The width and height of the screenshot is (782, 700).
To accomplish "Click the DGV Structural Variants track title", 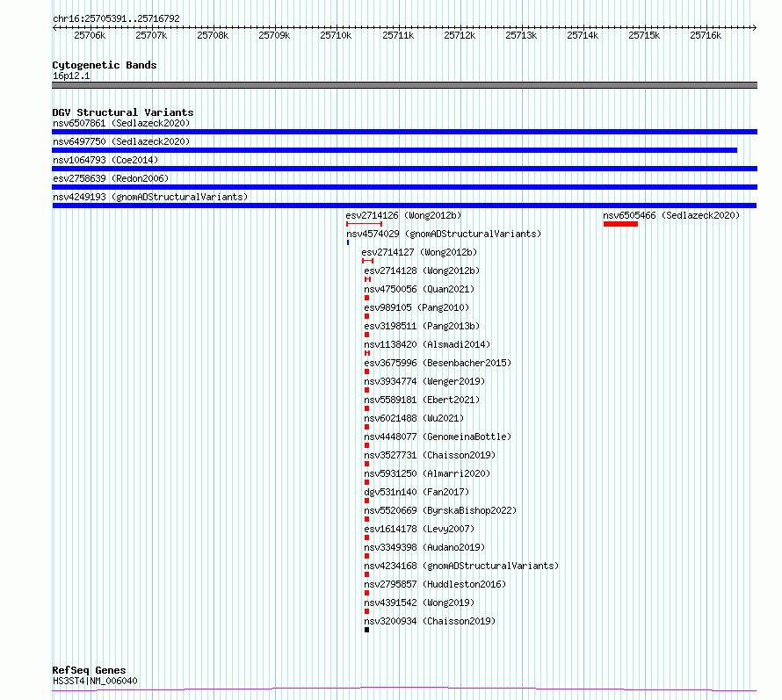I will tap(123, 112).
